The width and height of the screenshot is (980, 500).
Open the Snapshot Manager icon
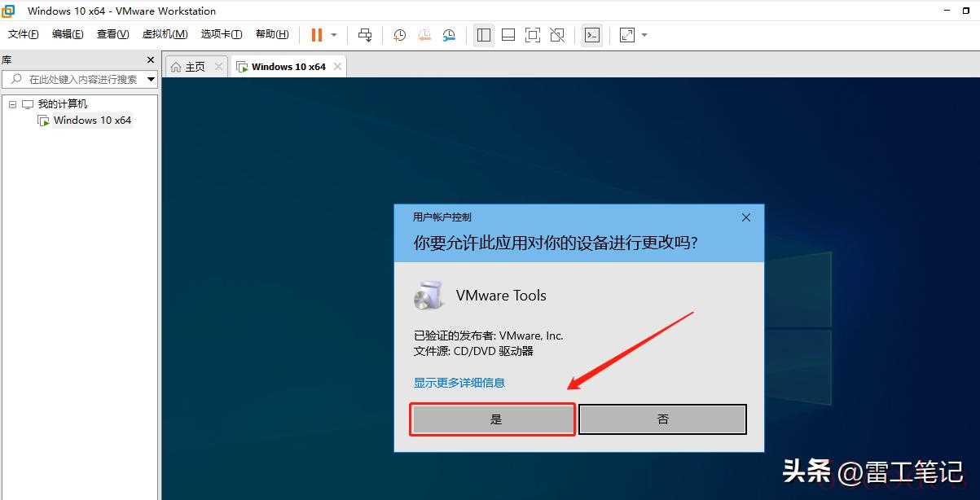tap(450, 35)
